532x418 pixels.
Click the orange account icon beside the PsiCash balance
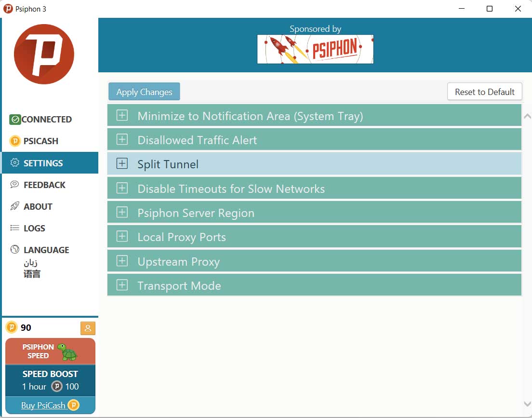click(x=88, y=328)
